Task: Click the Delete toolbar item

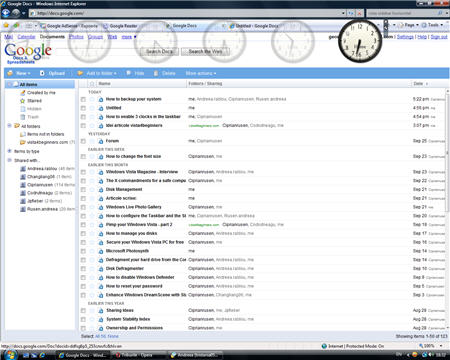Action: click(x=165, y=73)
